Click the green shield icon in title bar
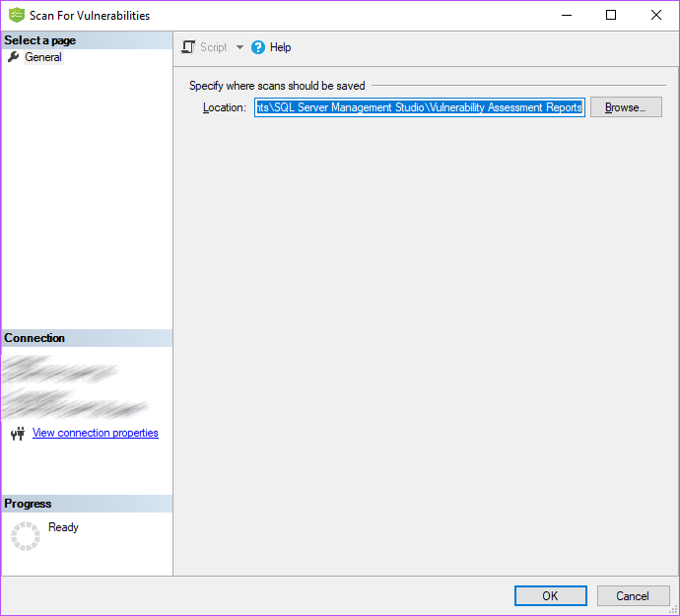The image size is (680, 616). pyautogui.click(x=16, y=15)
